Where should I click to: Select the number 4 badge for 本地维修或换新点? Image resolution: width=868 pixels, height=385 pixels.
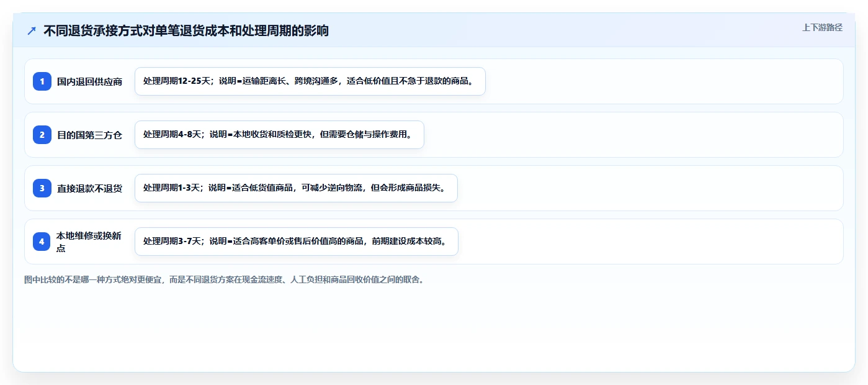click(x=42, y=242)
